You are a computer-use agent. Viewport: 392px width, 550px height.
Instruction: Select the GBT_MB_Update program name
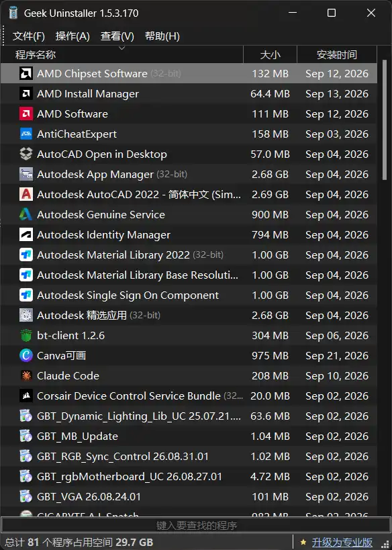pos(77,437)
